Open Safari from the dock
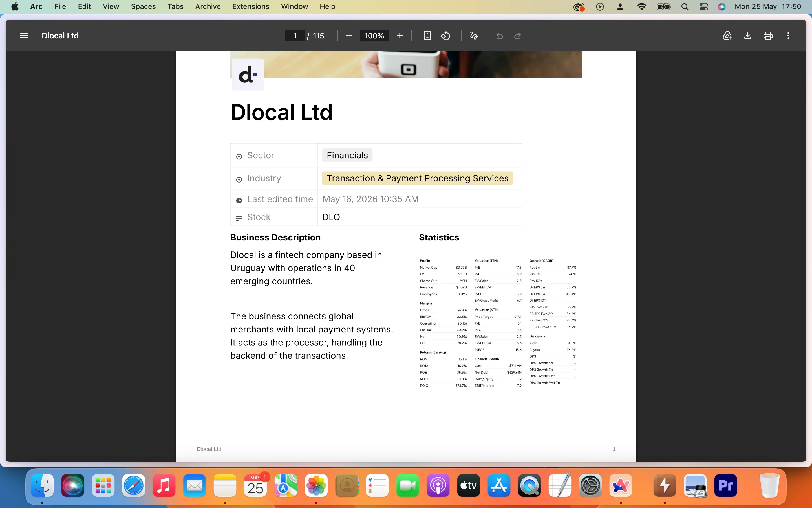Image resolution: width=812 pixels, height=508 pixels. coord(134,485)
